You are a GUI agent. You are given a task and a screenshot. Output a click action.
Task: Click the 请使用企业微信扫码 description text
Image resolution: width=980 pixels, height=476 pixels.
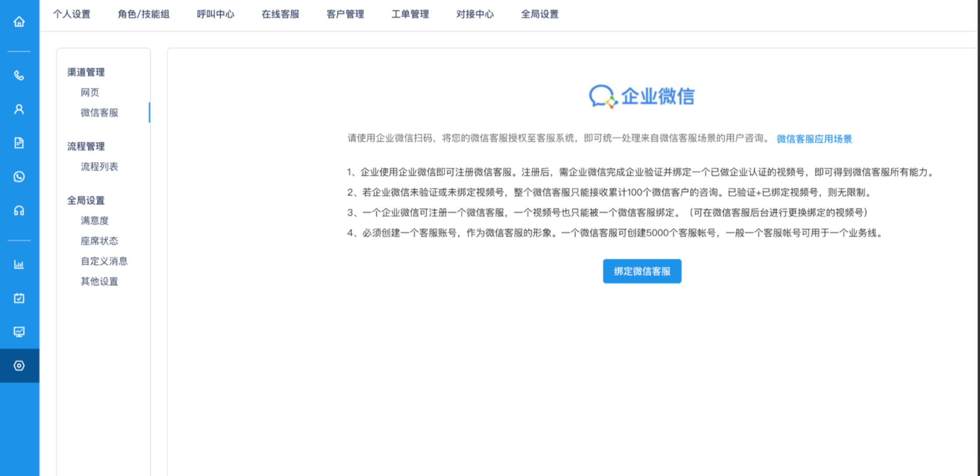(559, 138)
